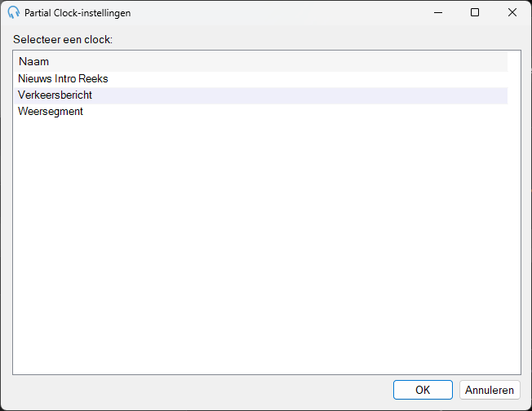The height and width of the screenshot is (411, 532).
Task: Click the Partial Clock-instellingen title text
Action: coord(78,13)
